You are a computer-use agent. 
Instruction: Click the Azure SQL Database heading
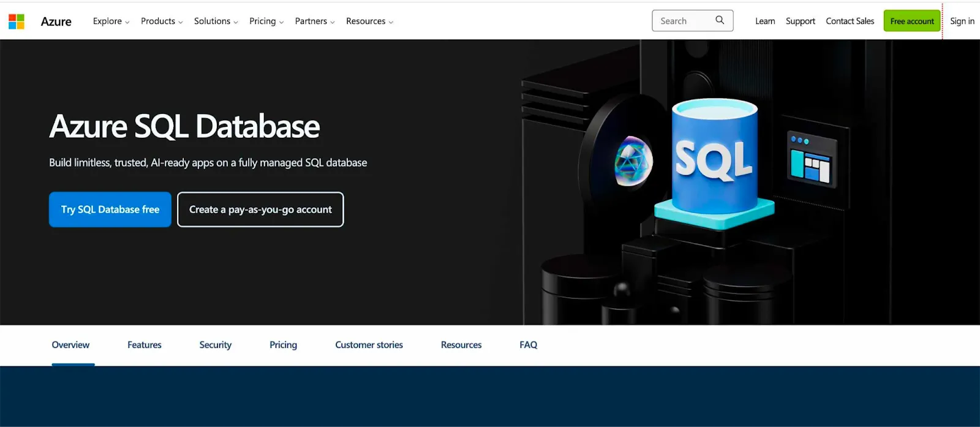coord(184,126)
